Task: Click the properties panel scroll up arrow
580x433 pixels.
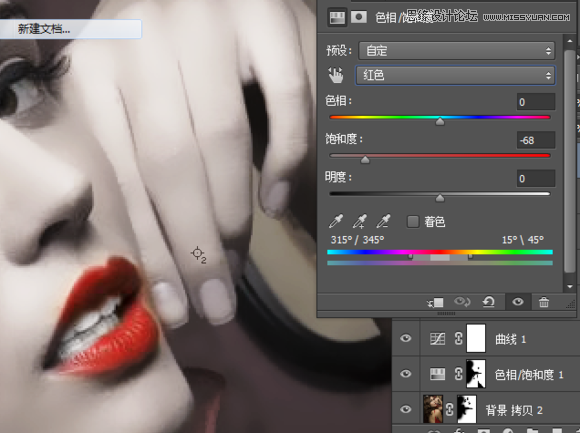Action: [570, 41]
